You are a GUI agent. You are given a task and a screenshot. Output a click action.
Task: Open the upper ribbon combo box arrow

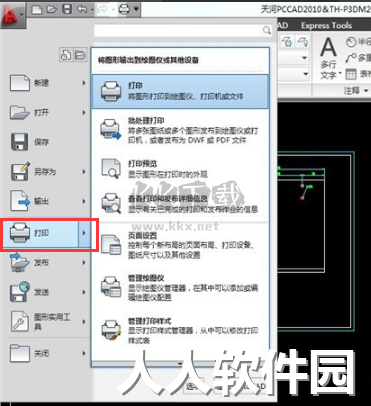[304, 58]
